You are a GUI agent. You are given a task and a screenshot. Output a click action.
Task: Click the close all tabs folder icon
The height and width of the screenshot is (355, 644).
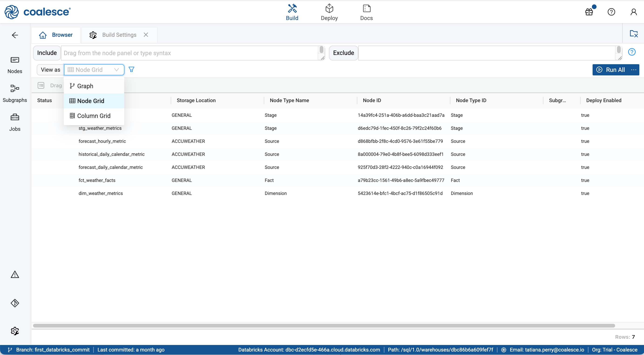pos(634,33)
